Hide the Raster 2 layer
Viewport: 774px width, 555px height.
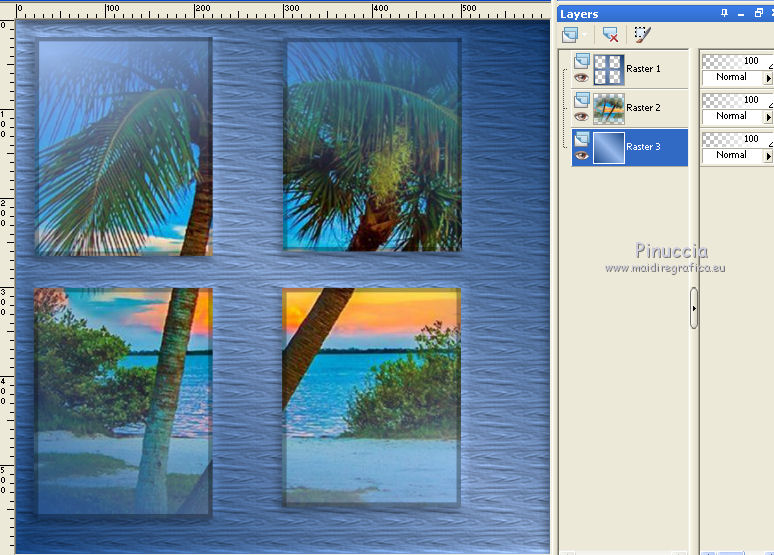[581, 117]
